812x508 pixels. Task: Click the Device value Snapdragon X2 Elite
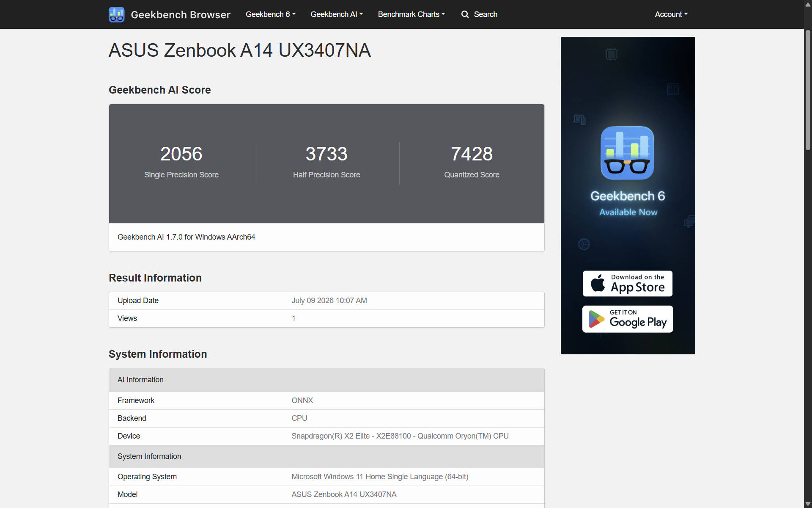pos(400,436)
